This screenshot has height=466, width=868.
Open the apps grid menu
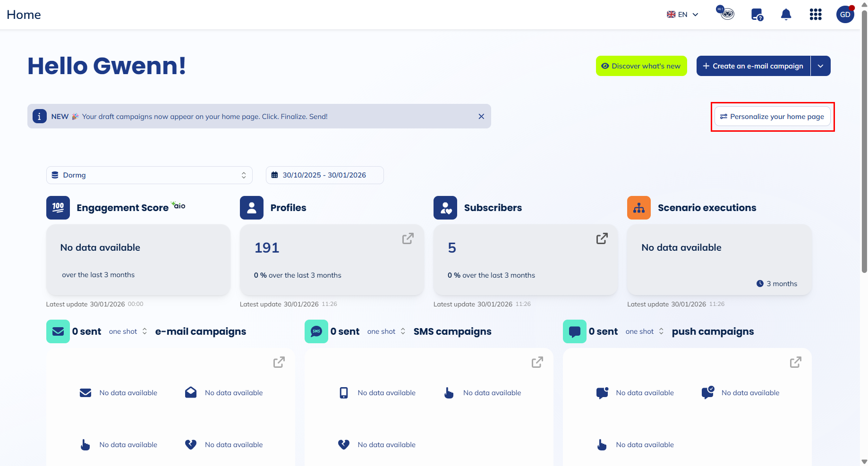click(x=815, y=14)
